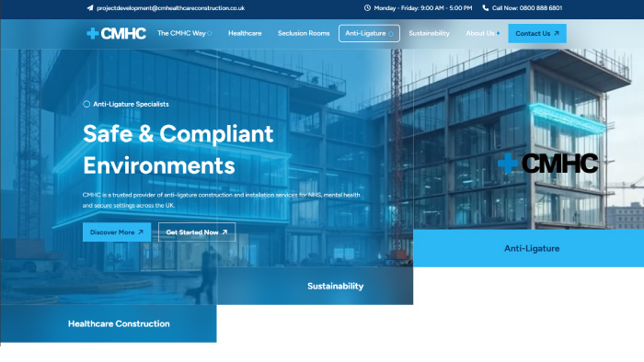Click the Contact Us button

point(537,33)
